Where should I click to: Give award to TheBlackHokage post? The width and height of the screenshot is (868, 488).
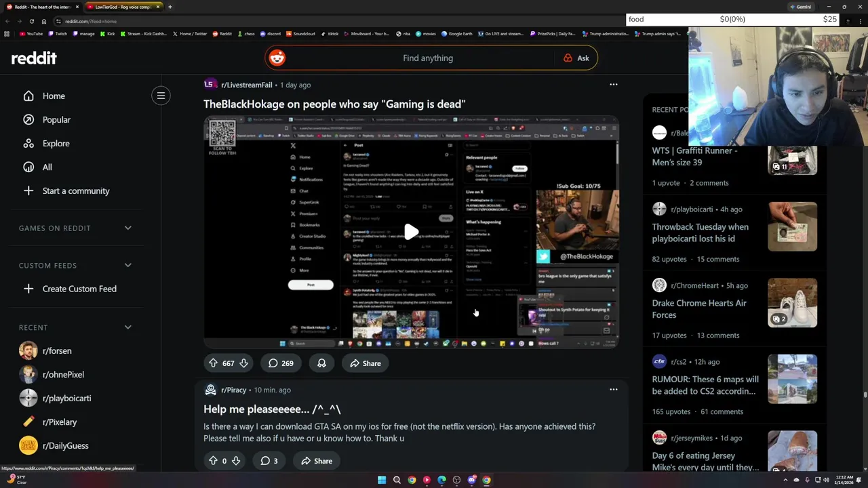pyautogui.click(x=321, y=363)
